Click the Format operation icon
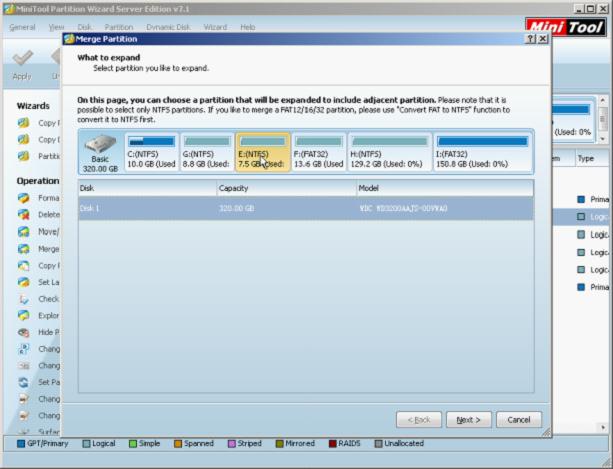Viewport: 613px width, 469px height. [23, 198]
